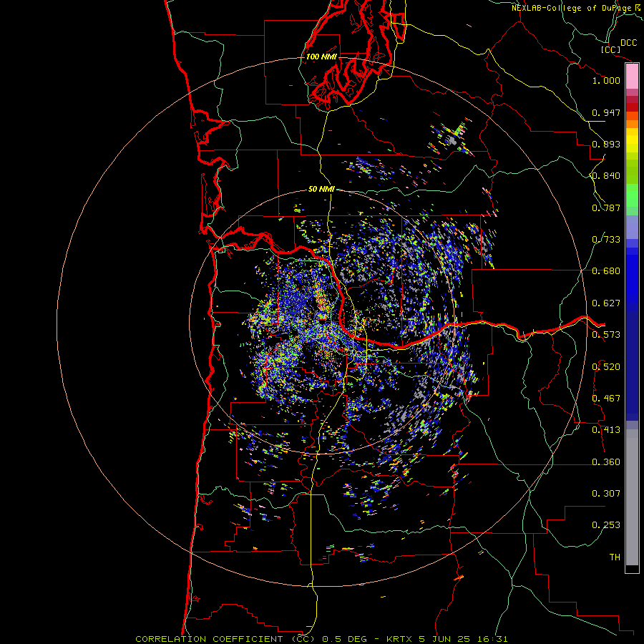Click the radar site at the rings' center
Screen dimensions: 644x644
[322, 321]
